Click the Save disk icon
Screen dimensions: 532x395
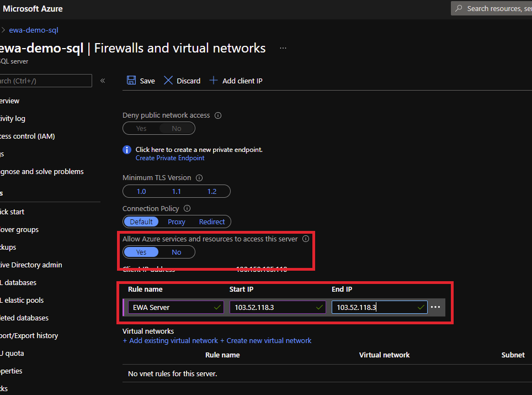pyautogui.click(x=131, y=81)
